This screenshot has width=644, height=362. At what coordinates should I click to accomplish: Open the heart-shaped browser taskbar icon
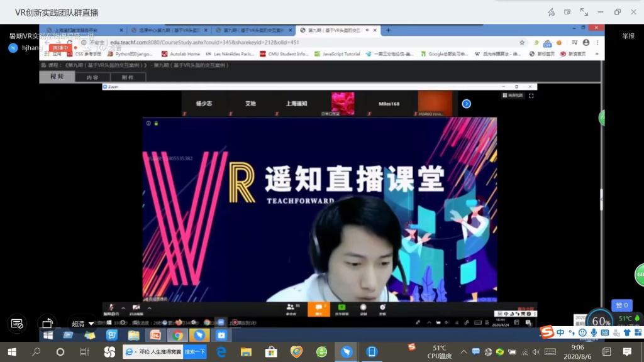pos(296,352)
